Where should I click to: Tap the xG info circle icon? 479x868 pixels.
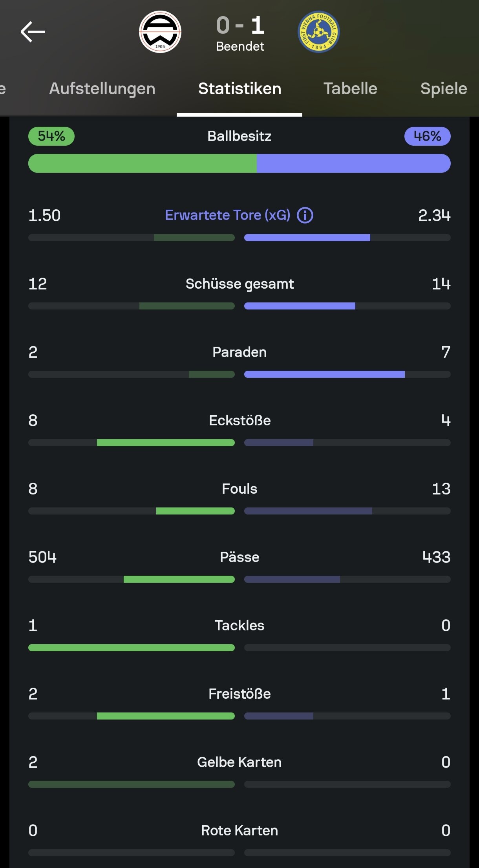pyautogui.click(x=305, y=215)
